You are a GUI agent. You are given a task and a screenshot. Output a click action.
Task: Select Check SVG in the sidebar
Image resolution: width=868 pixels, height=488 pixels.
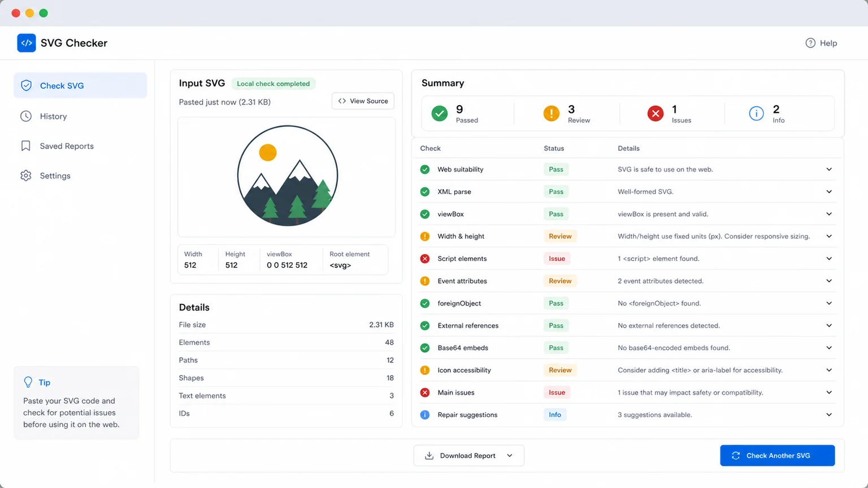click(80, 85)
